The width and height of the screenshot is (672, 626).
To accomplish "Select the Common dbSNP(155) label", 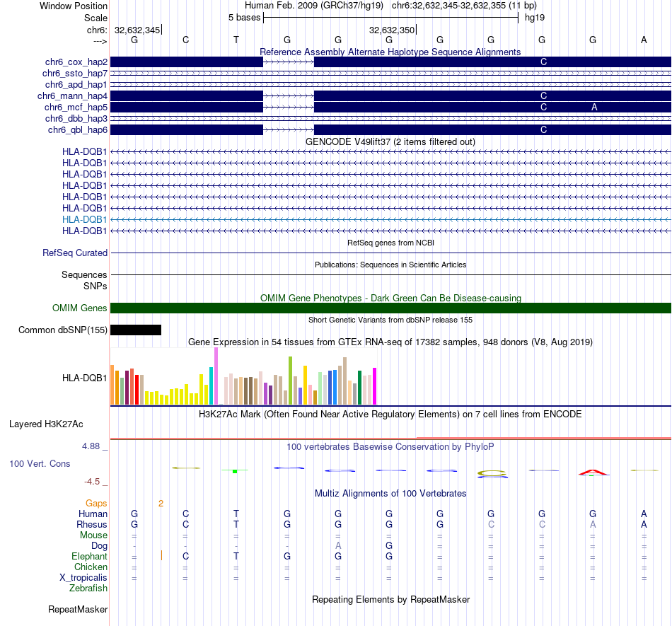I will (x=63, y=330).
